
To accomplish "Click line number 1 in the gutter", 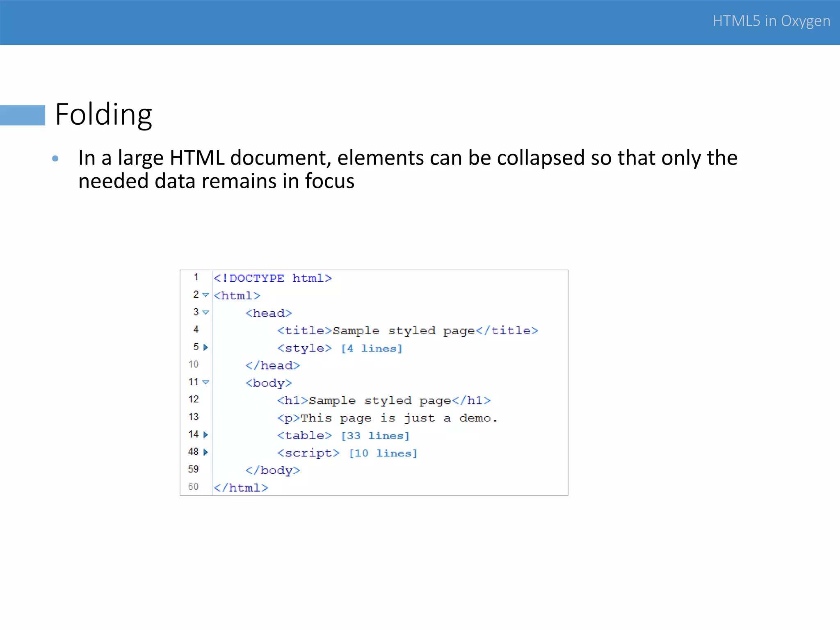I will point(196,277).
